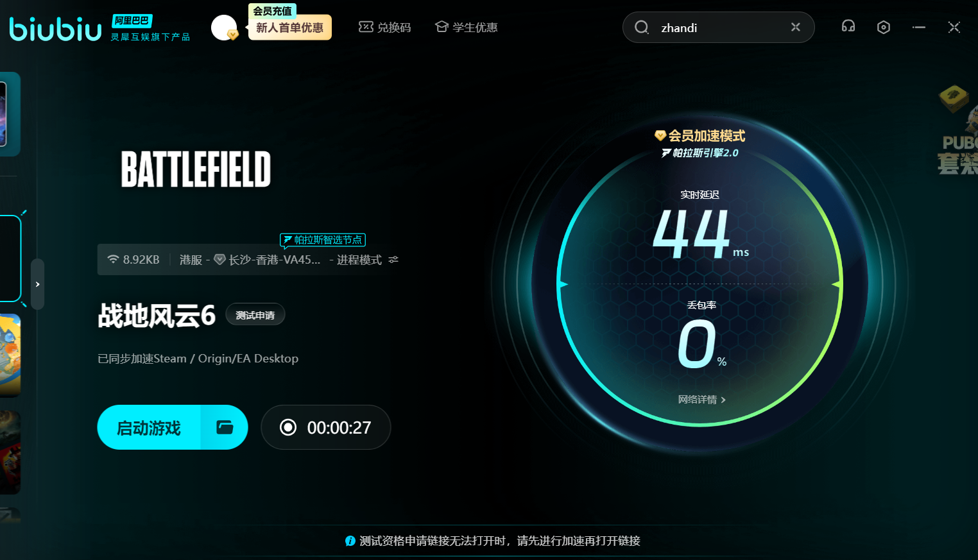The height and width of the screenshot is (560, 978).
Task: Click the 测试资格申请链接 notice text
Action: [500, 541]
